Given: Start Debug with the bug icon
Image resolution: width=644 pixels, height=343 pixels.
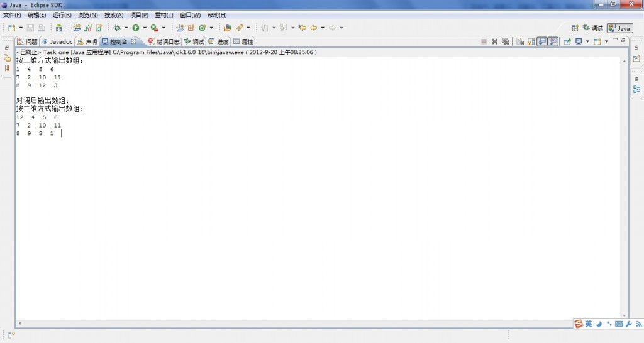Looking at the screenshot, I should pos(117,28).
